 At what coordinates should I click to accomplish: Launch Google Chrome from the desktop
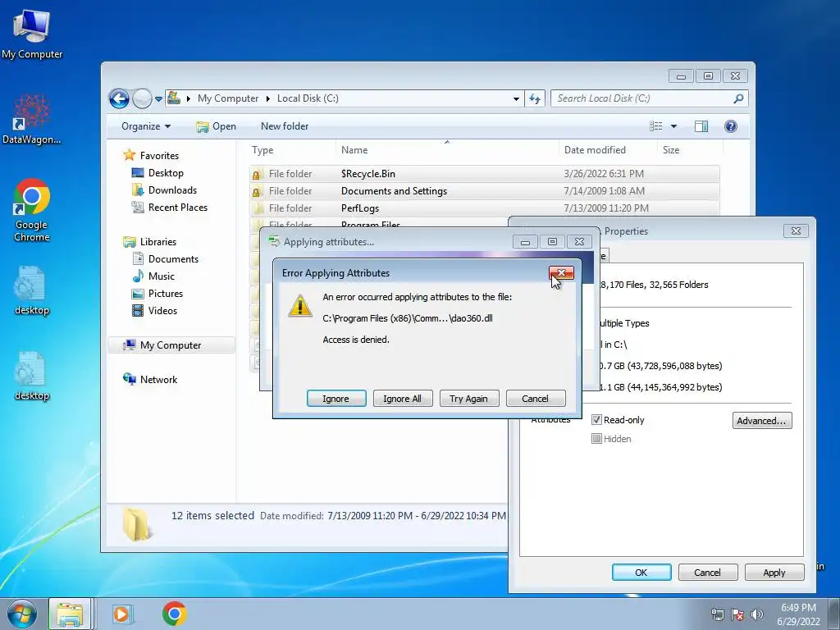(32, 210)
